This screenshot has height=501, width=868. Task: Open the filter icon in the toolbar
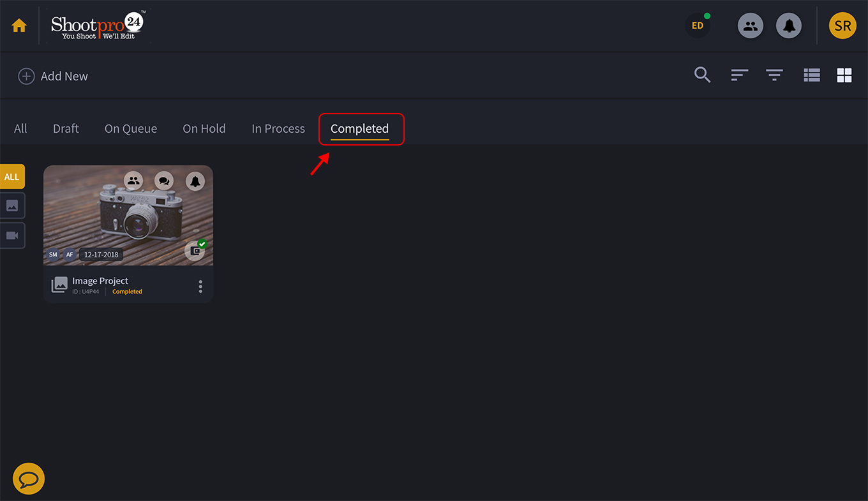(774, 75)
